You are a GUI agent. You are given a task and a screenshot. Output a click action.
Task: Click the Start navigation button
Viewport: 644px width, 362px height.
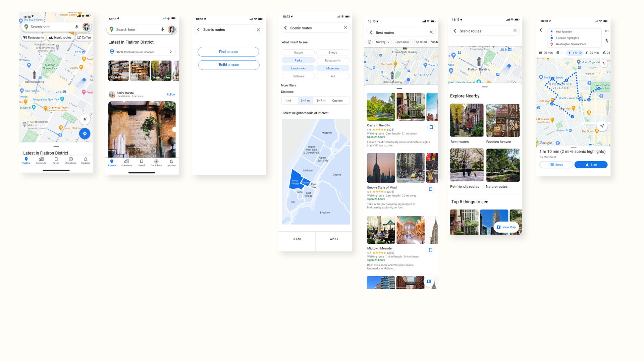pyautogui.click(x=591, y=165)
